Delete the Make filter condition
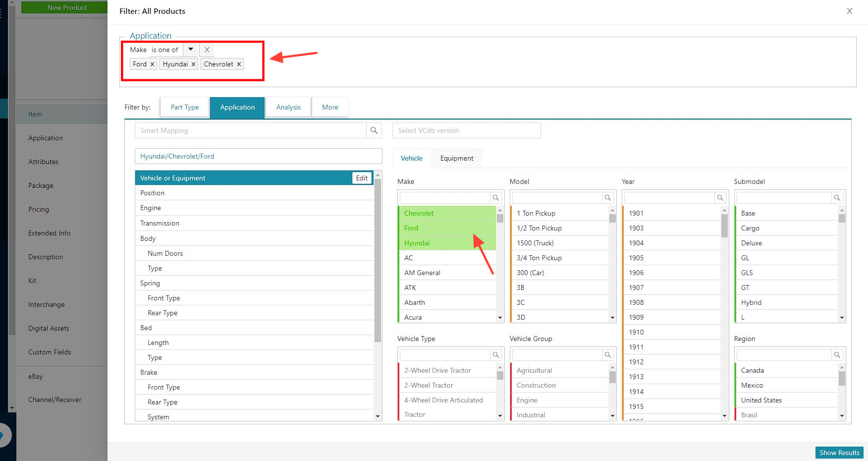868x461 pixels. point(207,50)
